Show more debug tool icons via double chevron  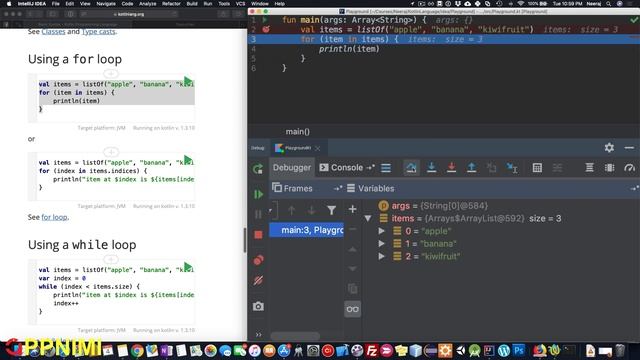pos(258,335)
